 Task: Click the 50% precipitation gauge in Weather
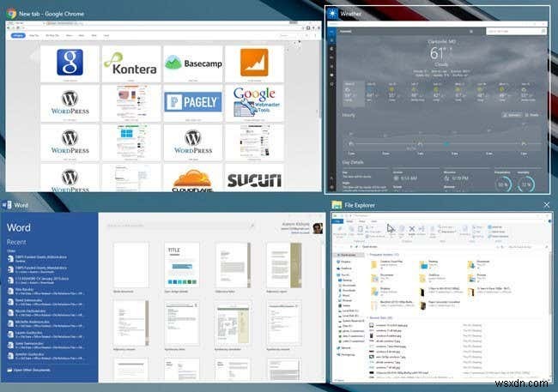pyautogui.click(x=503, y=184)
